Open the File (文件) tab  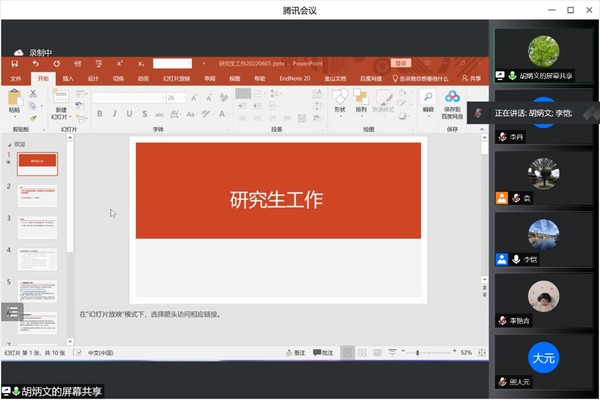point(15,77)
